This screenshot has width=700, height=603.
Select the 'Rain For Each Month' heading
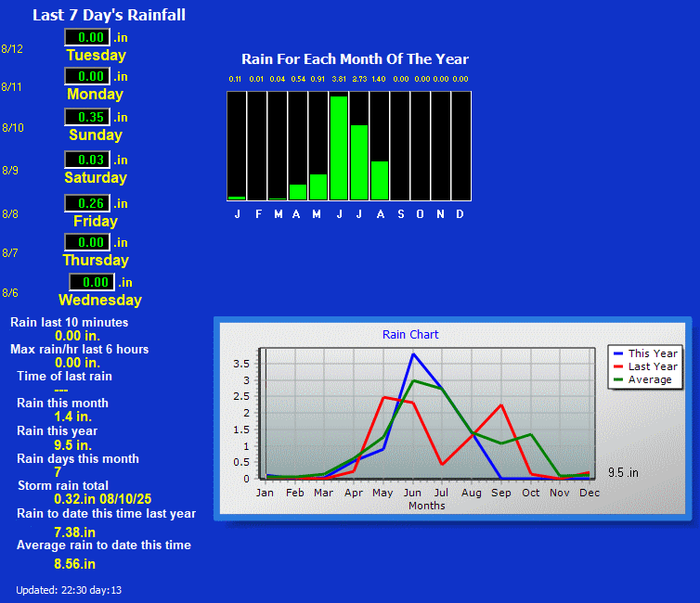coord(355,59)
